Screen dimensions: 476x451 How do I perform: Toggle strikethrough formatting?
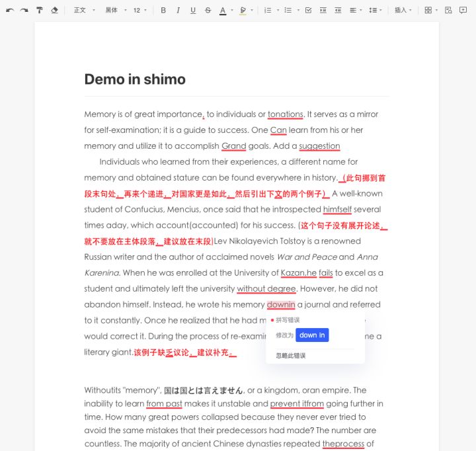pyautogui.click(x=208, y=11)
